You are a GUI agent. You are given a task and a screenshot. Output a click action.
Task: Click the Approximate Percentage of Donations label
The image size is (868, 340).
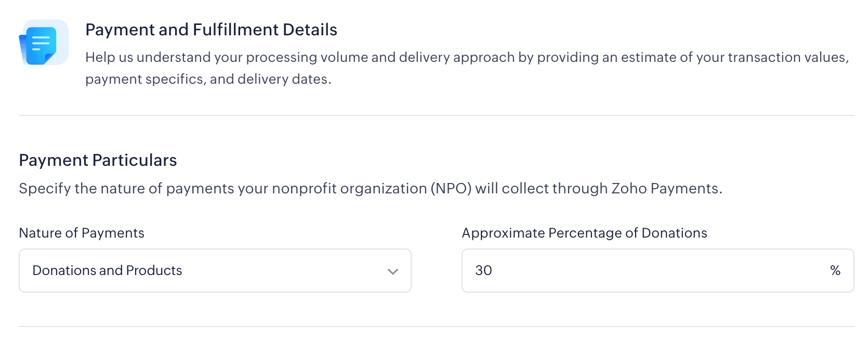[584, 233]
